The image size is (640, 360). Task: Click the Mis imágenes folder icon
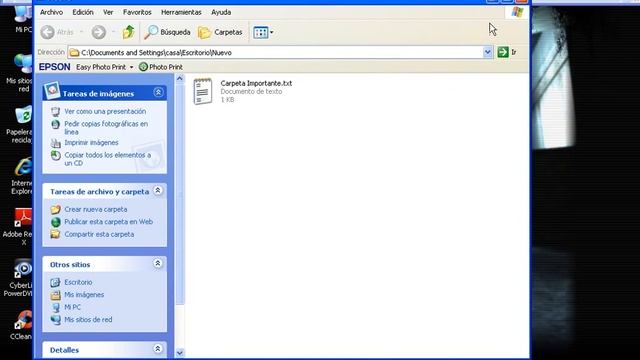(x=56, y=295)
